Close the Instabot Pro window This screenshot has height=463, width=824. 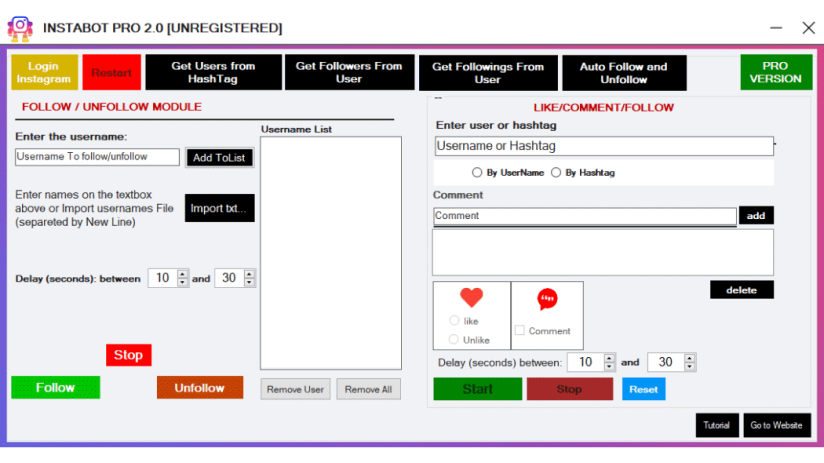tap(809, 28)
